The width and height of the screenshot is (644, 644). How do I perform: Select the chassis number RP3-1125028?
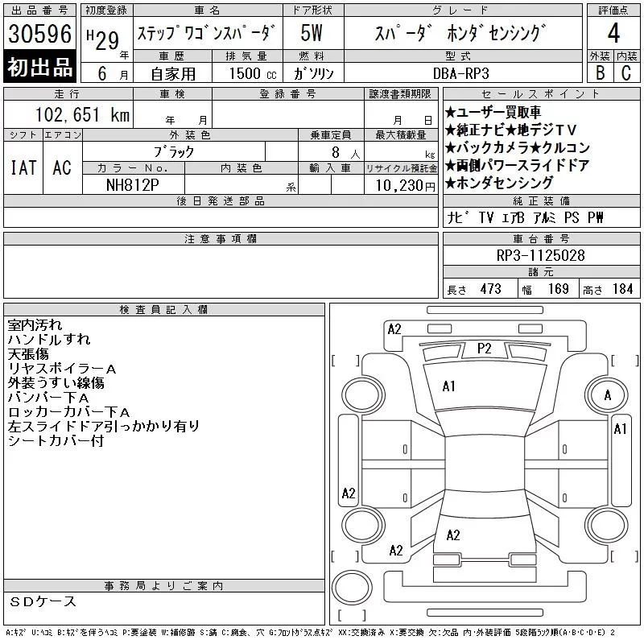540,255
